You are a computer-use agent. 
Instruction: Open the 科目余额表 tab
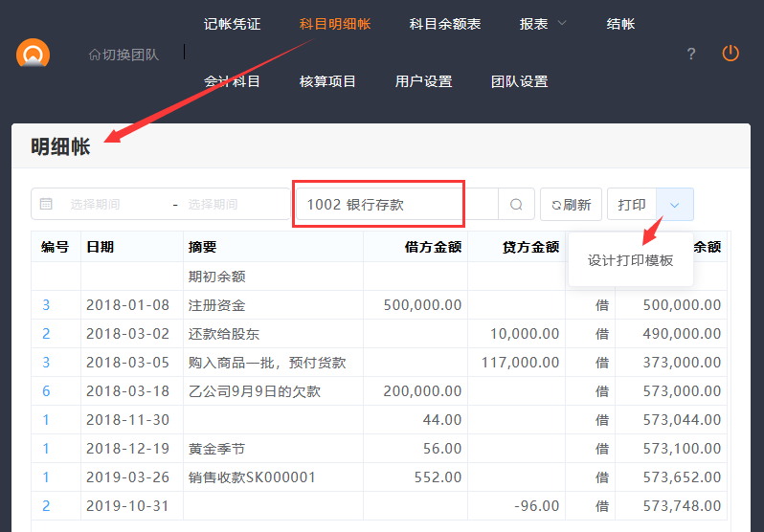[x=444, y=24]
